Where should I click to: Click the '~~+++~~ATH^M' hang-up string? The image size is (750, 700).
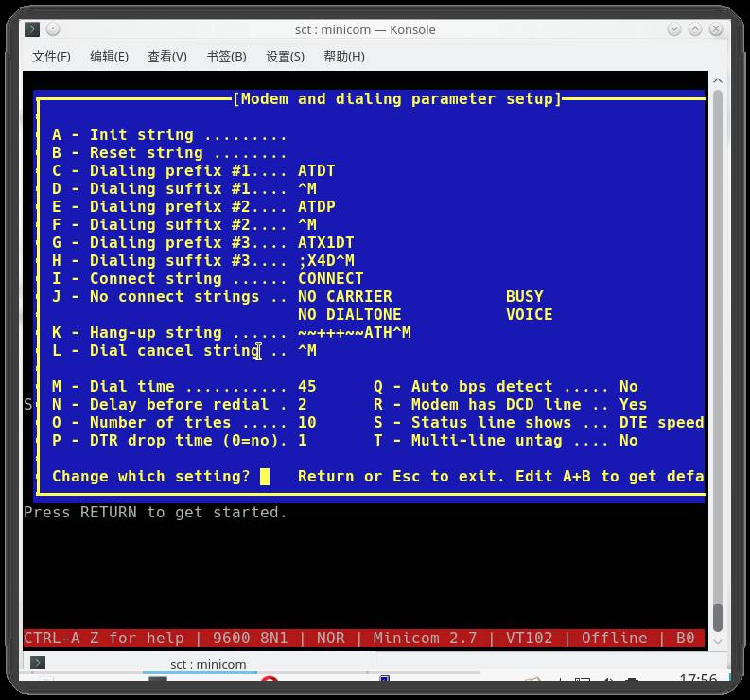354,333
